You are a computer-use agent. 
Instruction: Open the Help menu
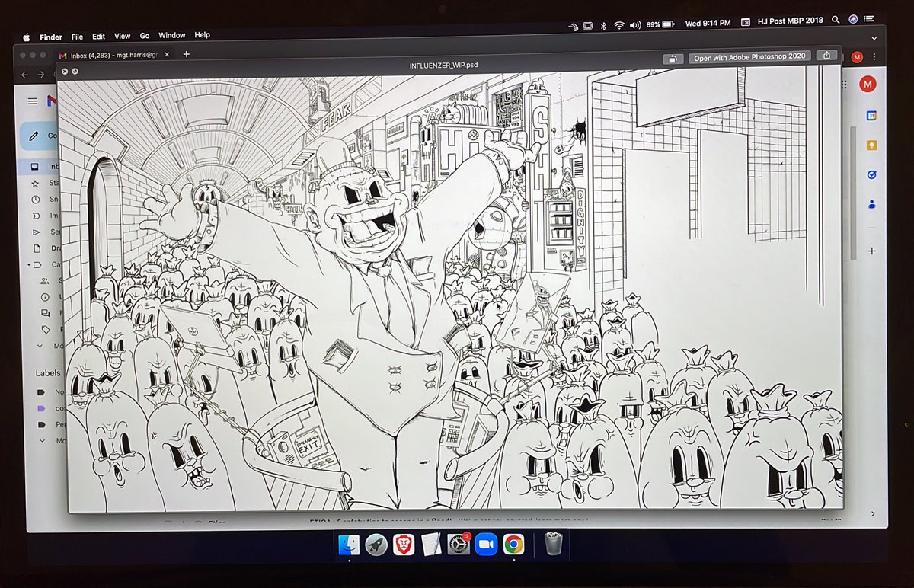[202, 35]
